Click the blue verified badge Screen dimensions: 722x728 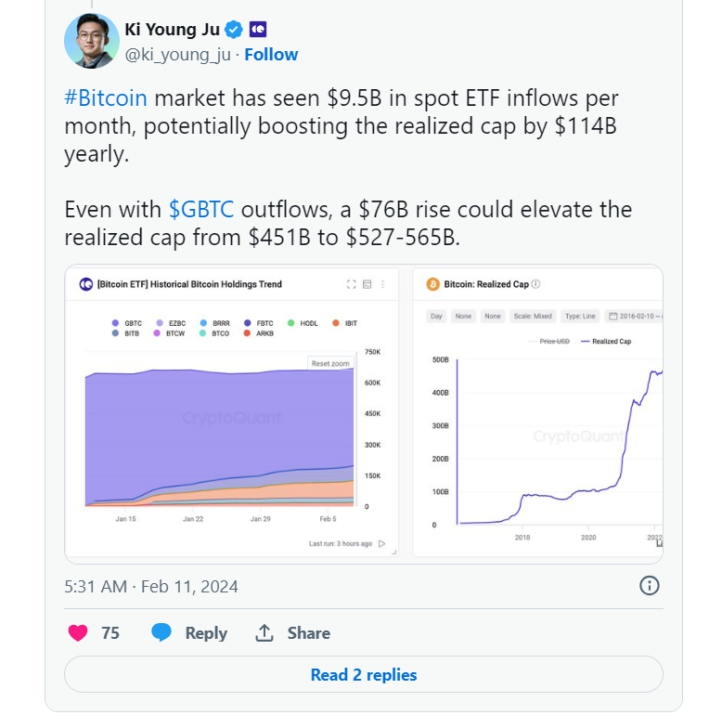point(236,30)
